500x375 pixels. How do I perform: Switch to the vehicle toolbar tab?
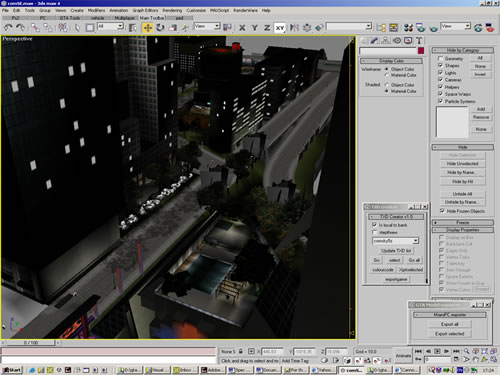97,18
